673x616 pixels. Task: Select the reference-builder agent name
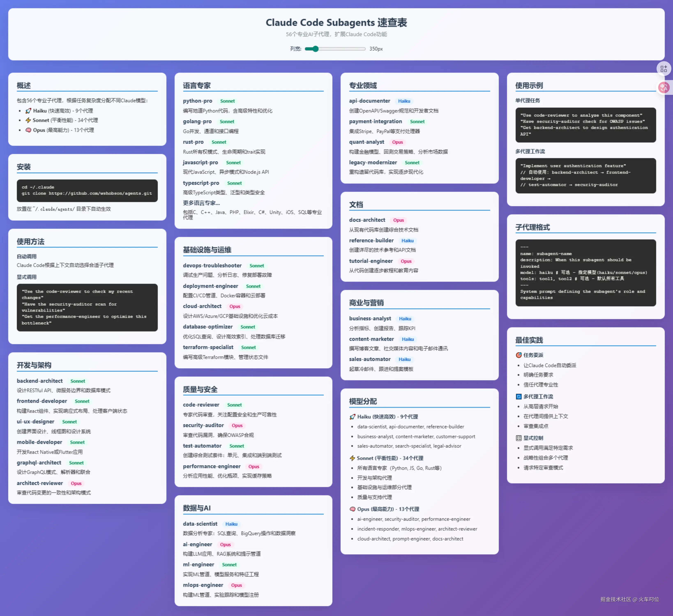pos(371,240)
